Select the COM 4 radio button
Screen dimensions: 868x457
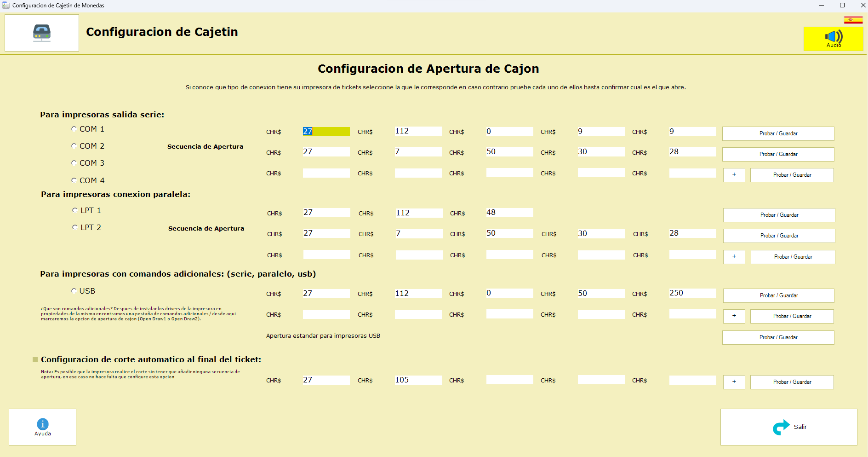tap(74, 180)
